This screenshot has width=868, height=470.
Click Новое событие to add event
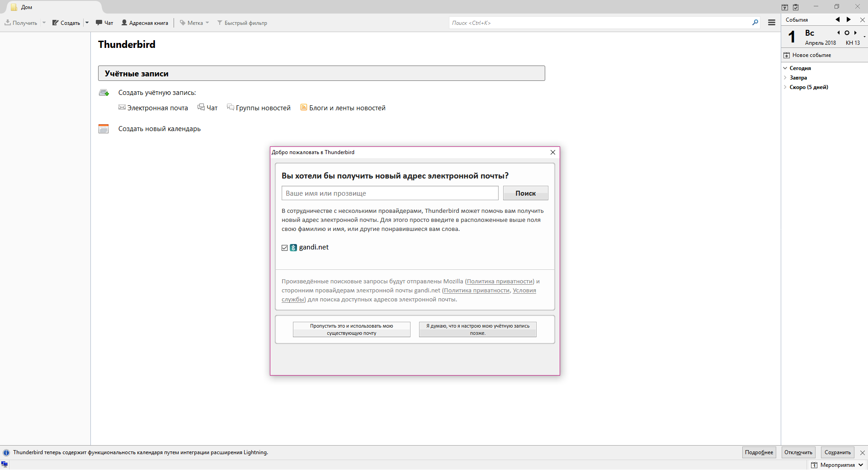click(807, 55)
